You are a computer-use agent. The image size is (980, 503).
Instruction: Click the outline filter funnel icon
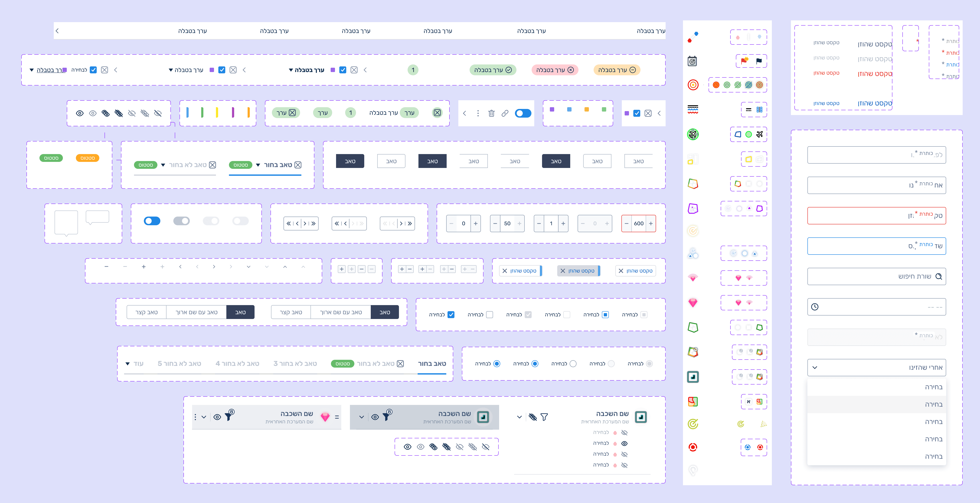pyautogui.click(x=544, y=417)
